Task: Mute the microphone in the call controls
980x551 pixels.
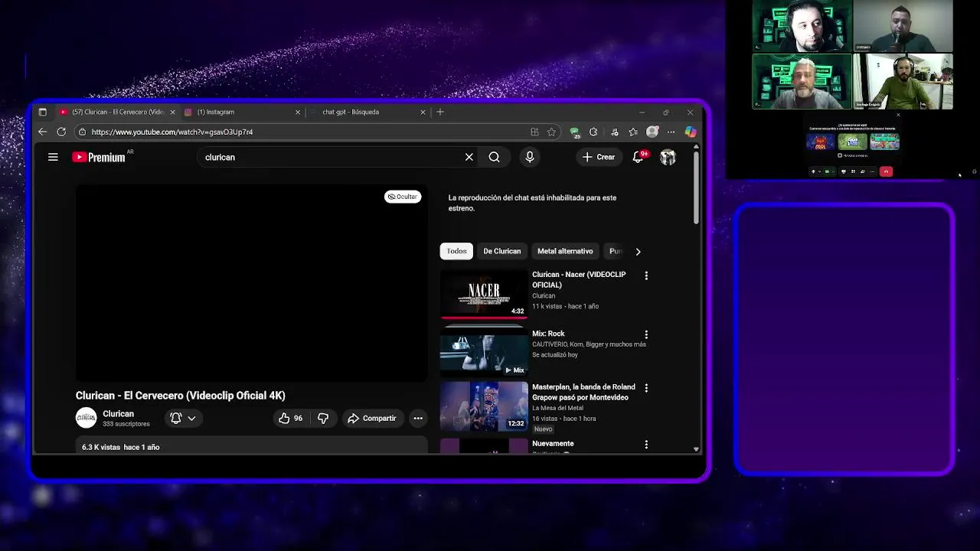Action: (x=813, y=171)
